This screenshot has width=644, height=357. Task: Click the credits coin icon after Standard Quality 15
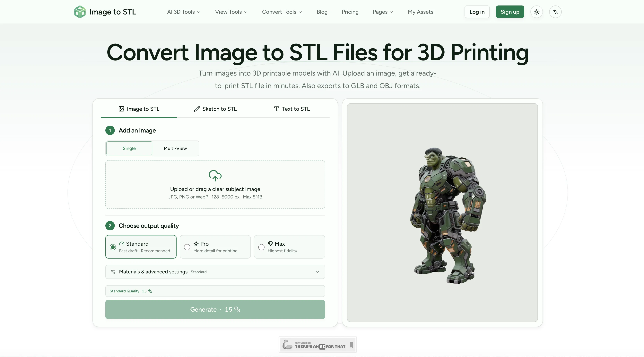pyautogui.click(x=150, y=291)
